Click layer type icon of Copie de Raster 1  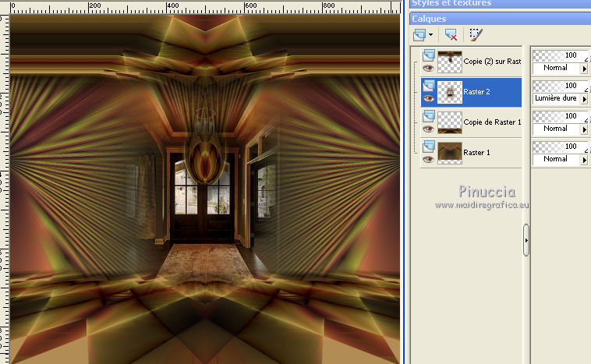coord(429,116)
